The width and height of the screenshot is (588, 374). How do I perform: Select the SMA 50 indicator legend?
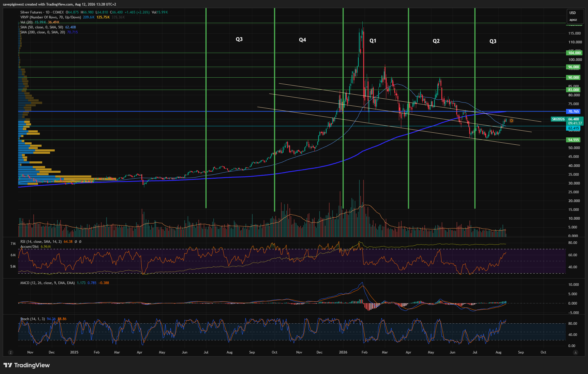(x=42, y=27)
